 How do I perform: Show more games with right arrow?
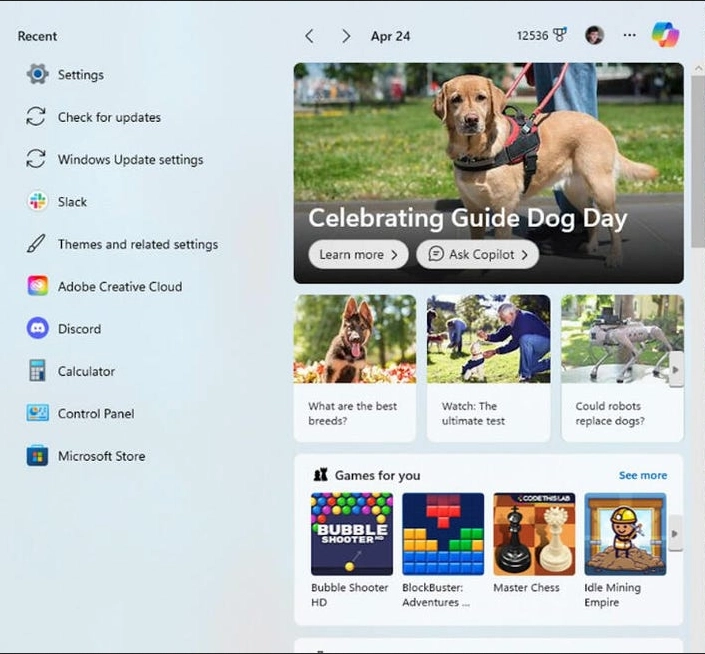click(x=675, y=534)
